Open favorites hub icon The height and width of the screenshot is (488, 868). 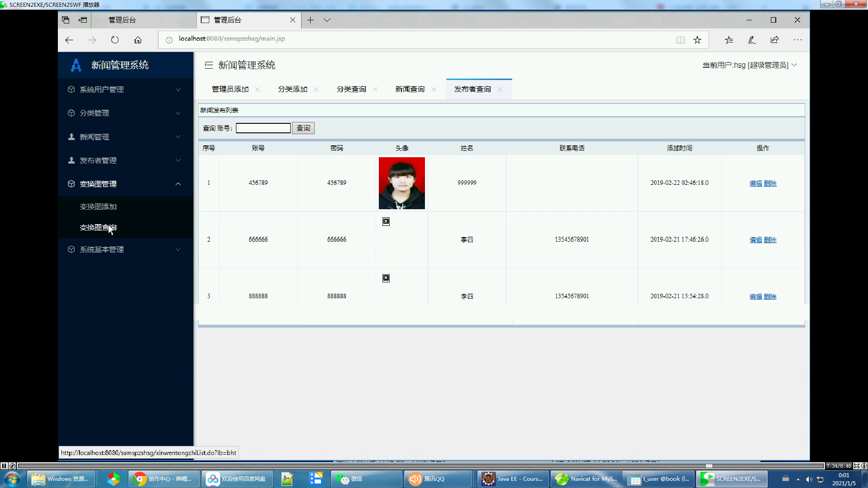click(729, 40)
